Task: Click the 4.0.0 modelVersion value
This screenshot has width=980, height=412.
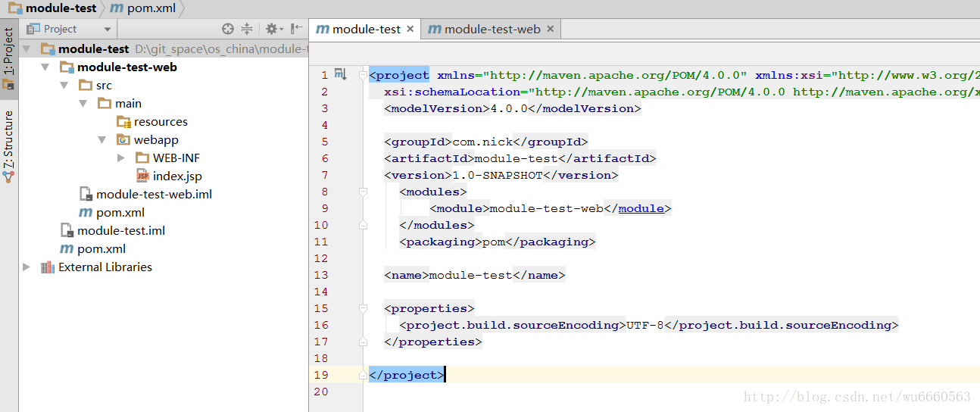Action: pos(509,108)
